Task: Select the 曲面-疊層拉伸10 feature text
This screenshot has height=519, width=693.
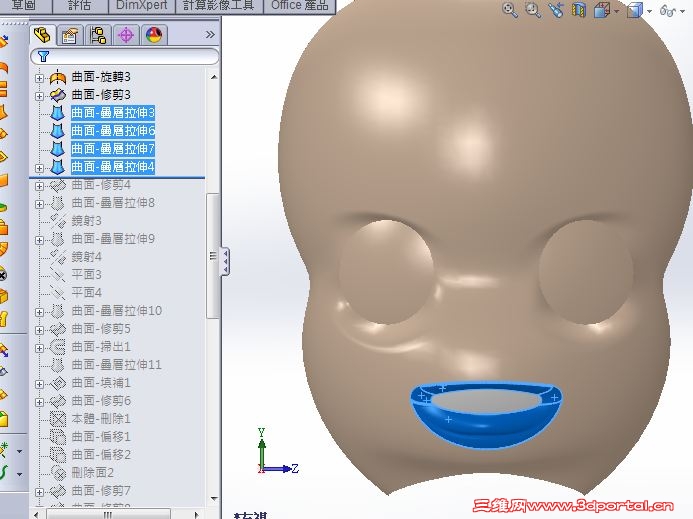Action: (117, 311)
